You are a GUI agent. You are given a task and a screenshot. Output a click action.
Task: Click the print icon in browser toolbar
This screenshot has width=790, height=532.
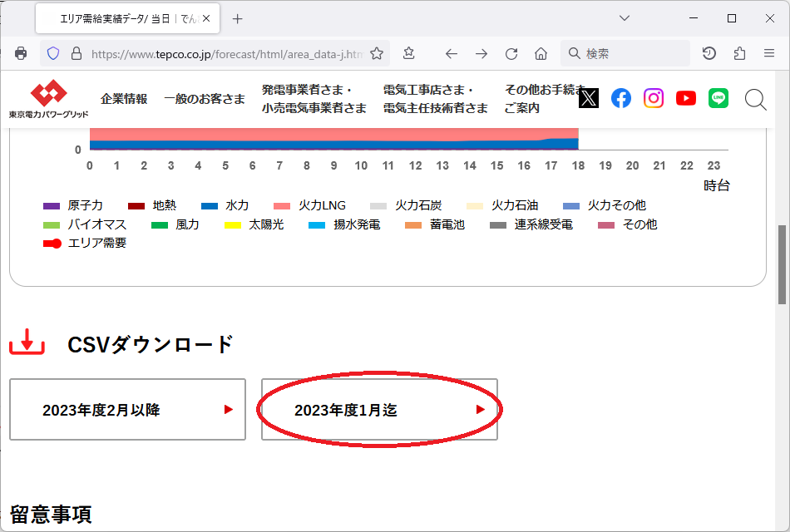(x=21, y=53)
